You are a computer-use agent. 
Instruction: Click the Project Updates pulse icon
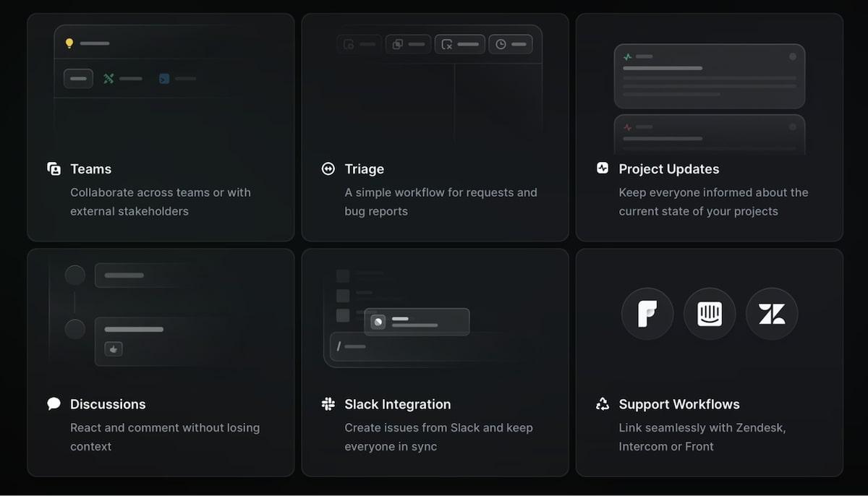click(603, 168)
